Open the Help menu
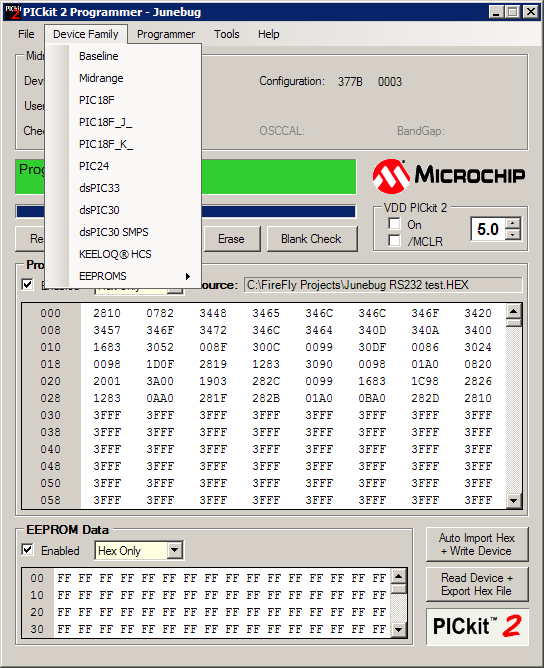Screen dimensions: 544x668 tap(268, 34)
